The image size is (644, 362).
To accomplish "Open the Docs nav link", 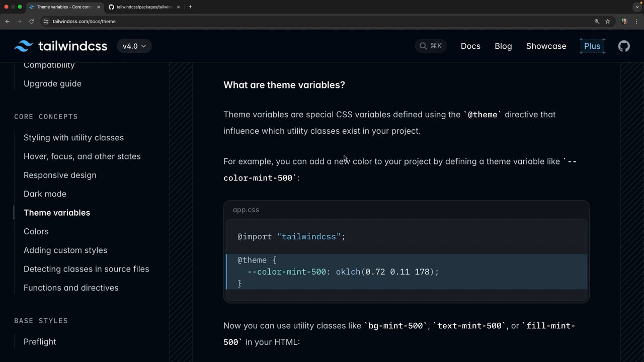I will pyautogui.click(x=470, y=46).
